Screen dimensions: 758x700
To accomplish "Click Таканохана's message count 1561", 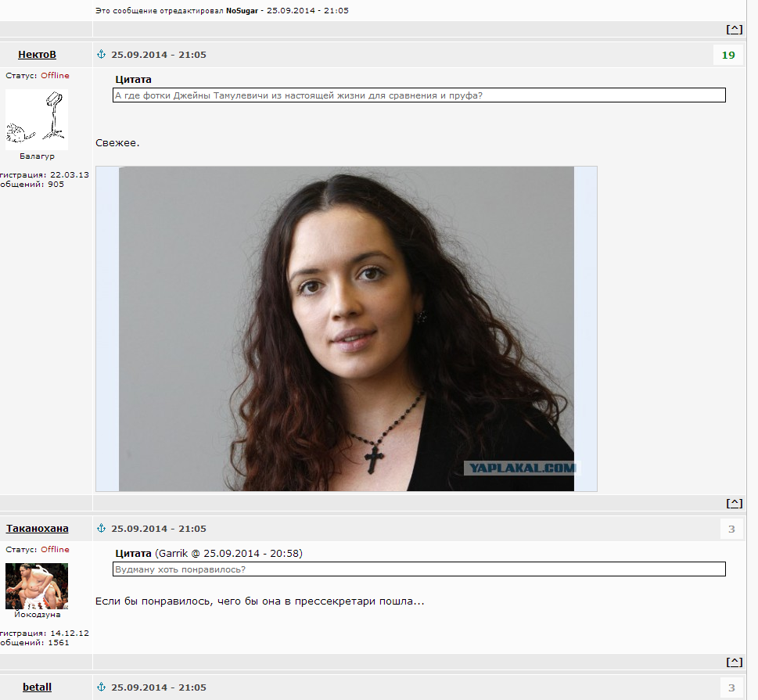I will coord(59,642).
